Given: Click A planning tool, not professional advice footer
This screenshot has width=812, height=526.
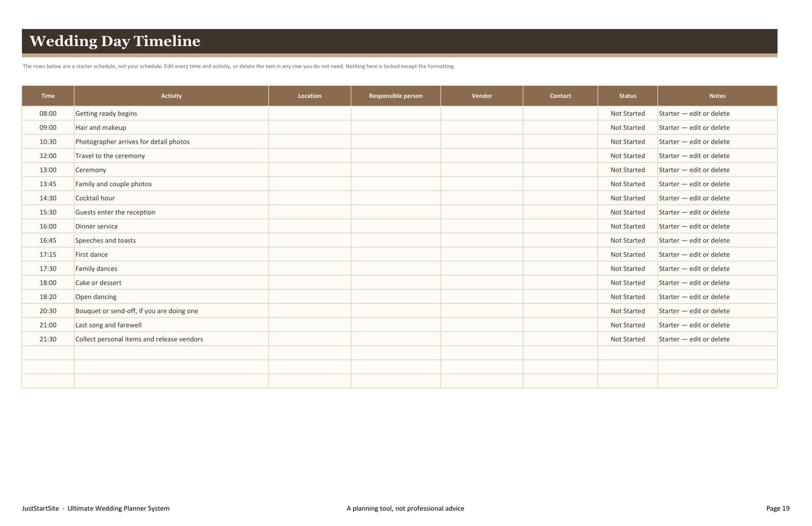Looking at the screenshot, I should tap(405, 508).
